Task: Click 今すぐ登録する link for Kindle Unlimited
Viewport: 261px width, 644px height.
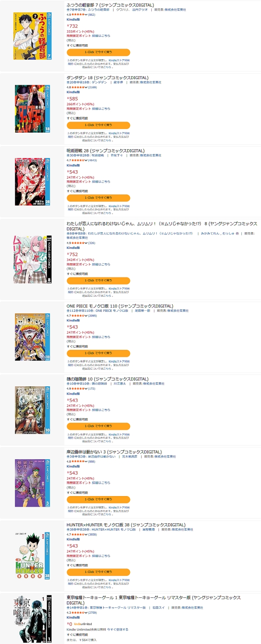Action: tap(118, 630)
